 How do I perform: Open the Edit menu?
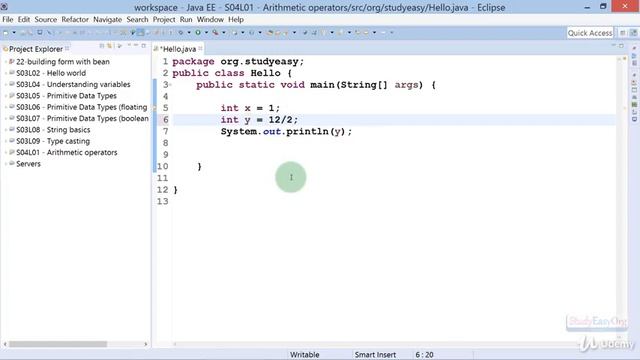click(x=24, y=20)
